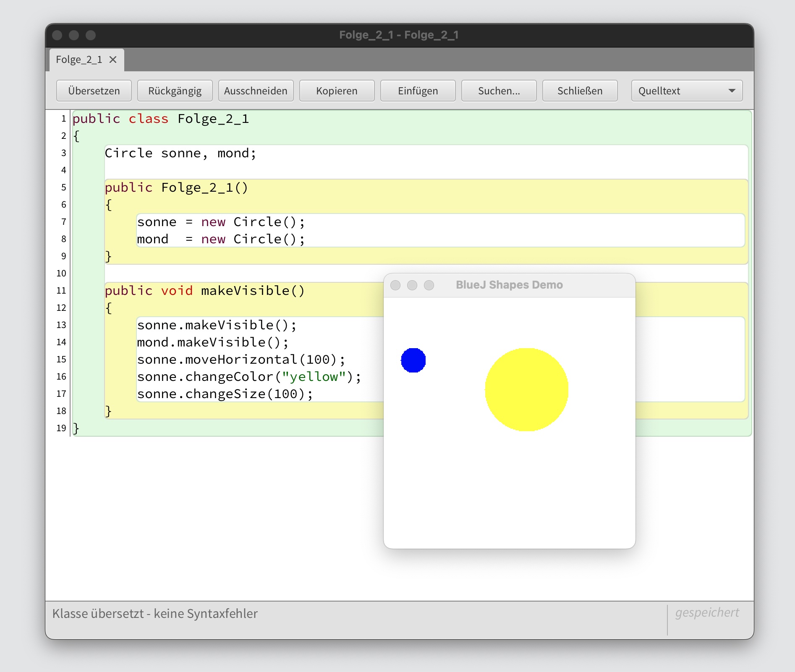This screenshot has height=672, width=795.
Task: Click the sonne.changeColor("yellow") code line
Action: (248, 377)
